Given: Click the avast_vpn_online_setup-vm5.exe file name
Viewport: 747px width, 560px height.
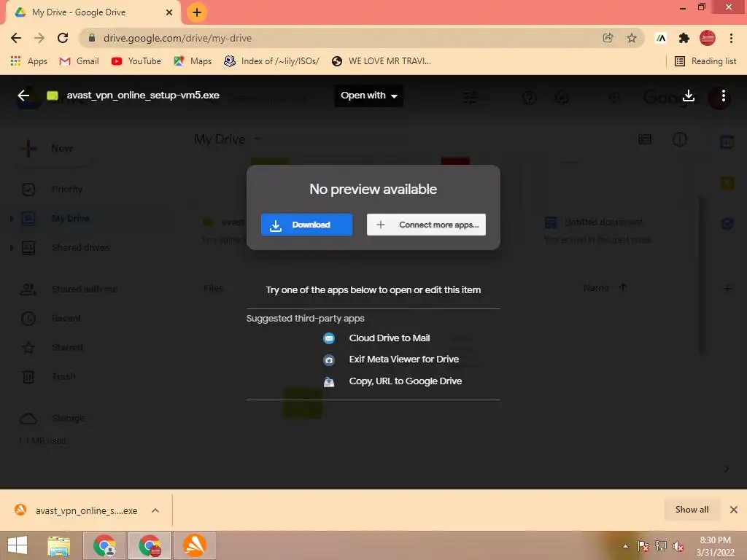Looking at the screenshot, I should tap(143, 96).
